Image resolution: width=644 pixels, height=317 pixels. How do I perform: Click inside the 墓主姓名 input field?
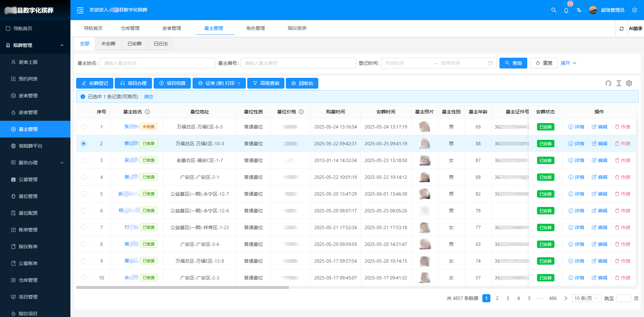point(158,63)
